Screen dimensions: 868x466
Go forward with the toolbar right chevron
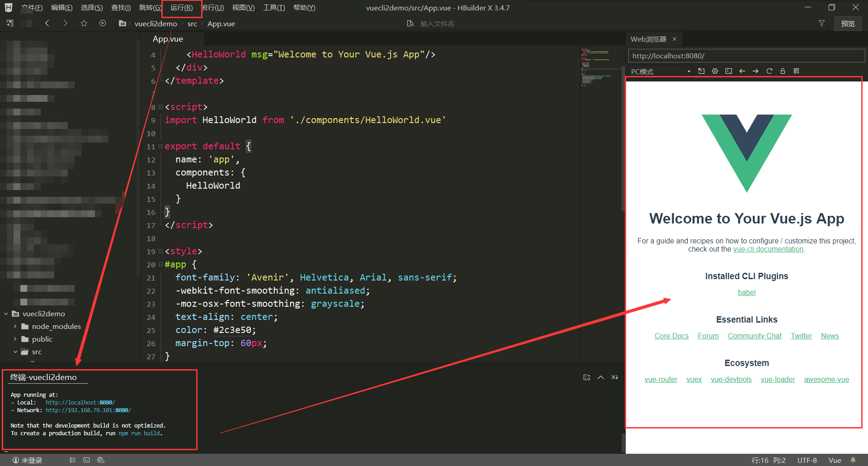click(x=66, y=23)
